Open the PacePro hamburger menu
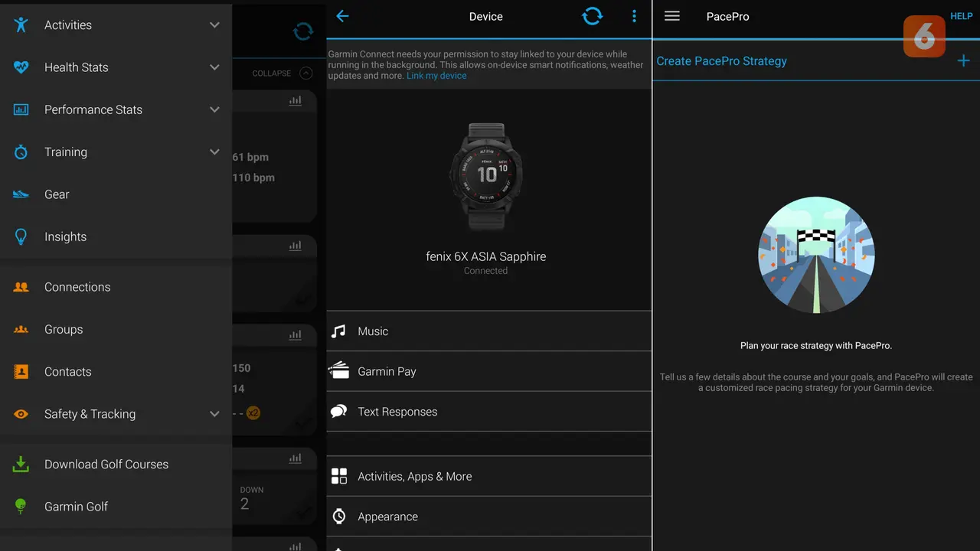Image resolution: width=980 pixels, height=551 pixels. pos(671,16)
